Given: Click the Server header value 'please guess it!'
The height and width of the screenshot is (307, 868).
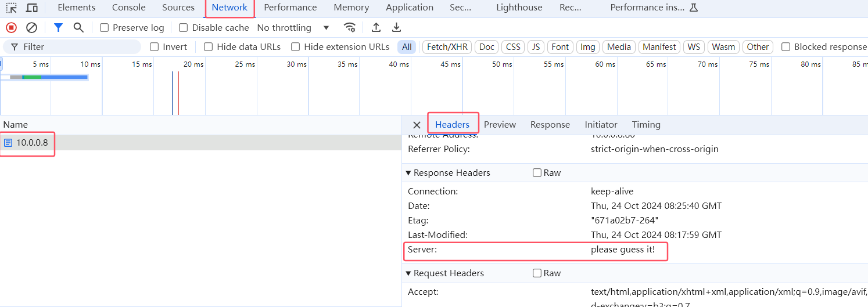Looking at the screenshot, I should [x=623, y=250].
